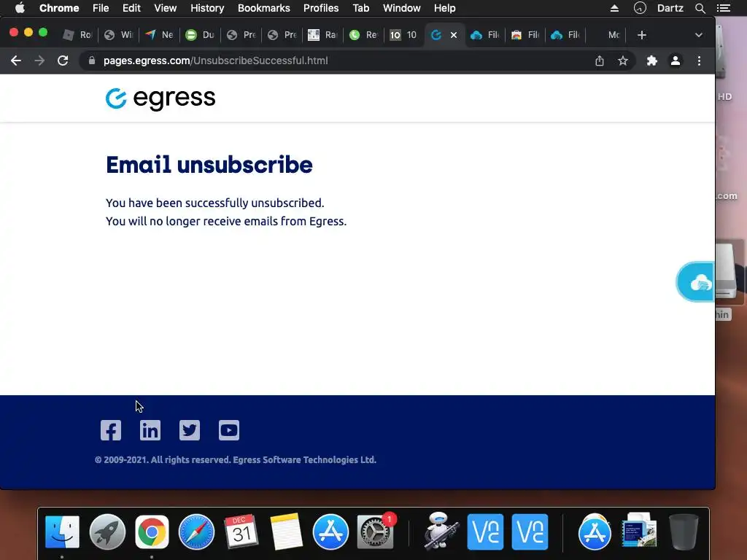Viewport: 747px width, 560px height.
Task: Open Google Chrome from the Dock
Action: 152,532
